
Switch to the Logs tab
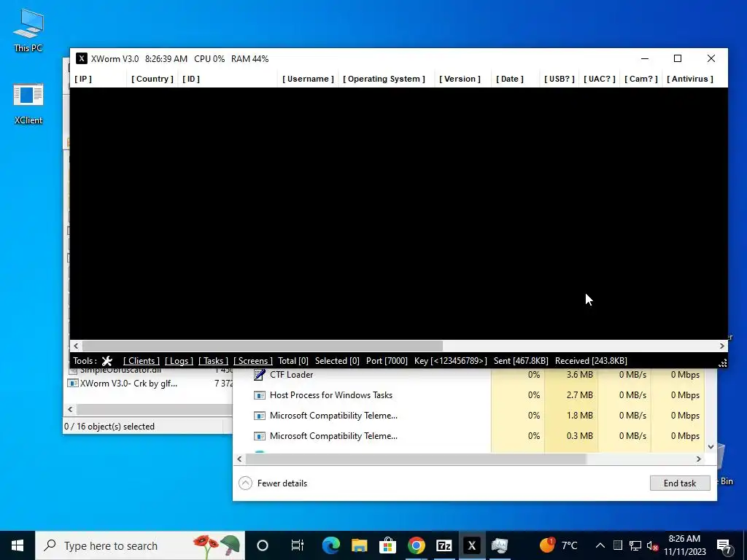point(179,361)
